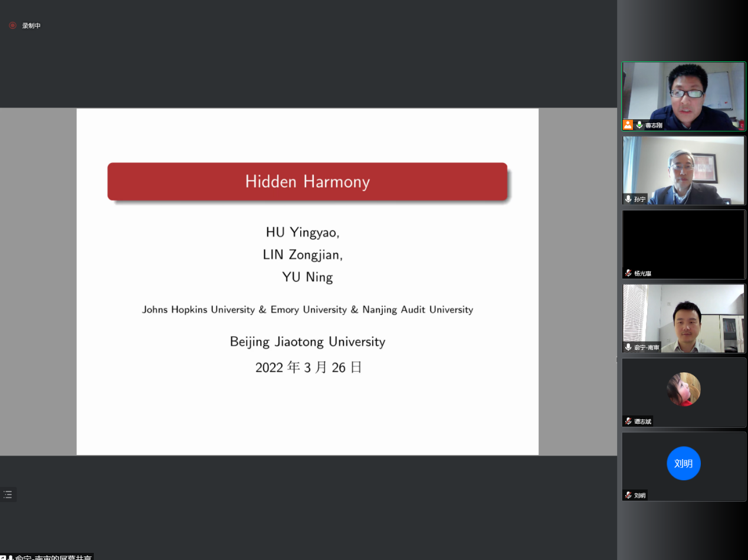Click the blue 刘明 avatar circle

tap(684, 463)
